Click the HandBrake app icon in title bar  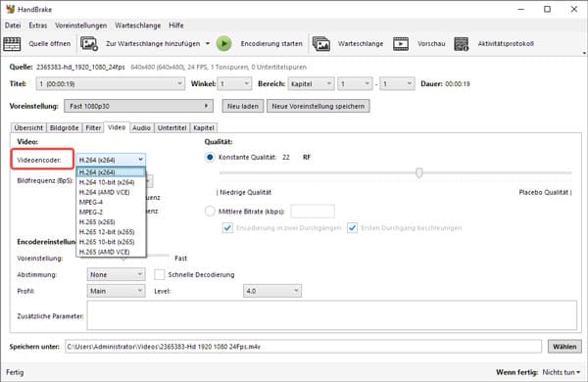(10, 9)
